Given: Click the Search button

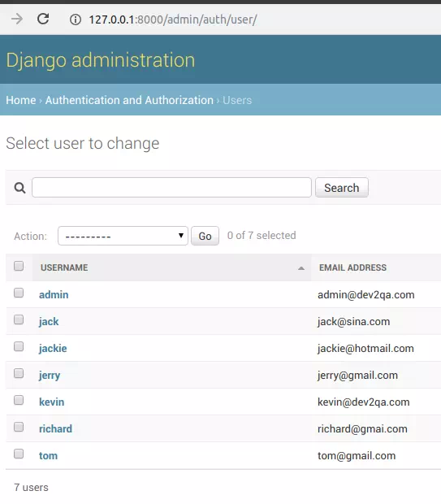Looking at the screenshot, I should pos(341,188).
